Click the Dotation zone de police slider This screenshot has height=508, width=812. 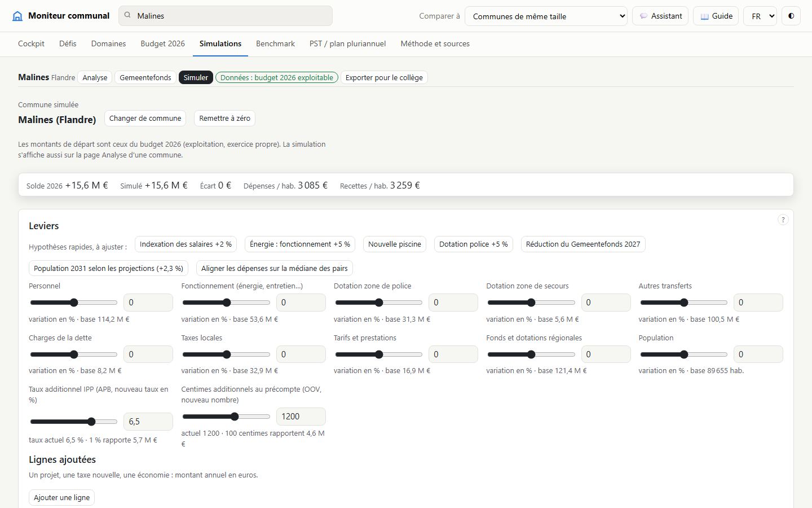pos(379,303)
